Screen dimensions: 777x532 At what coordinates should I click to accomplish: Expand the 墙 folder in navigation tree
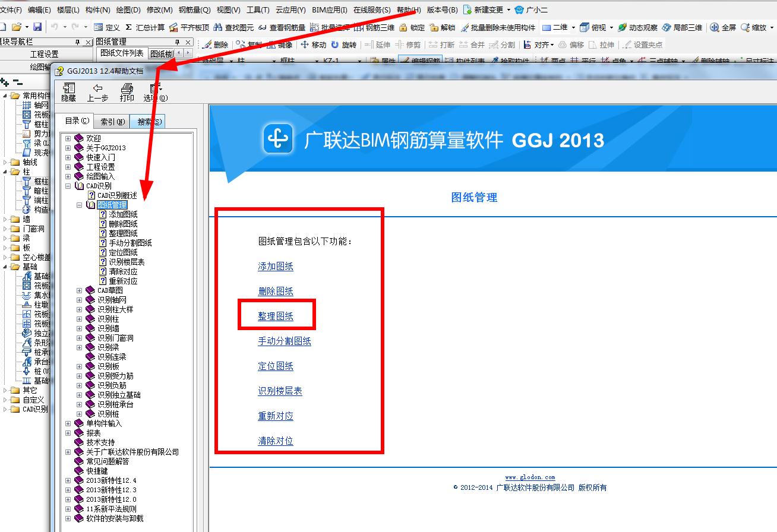tap(6, 219)
